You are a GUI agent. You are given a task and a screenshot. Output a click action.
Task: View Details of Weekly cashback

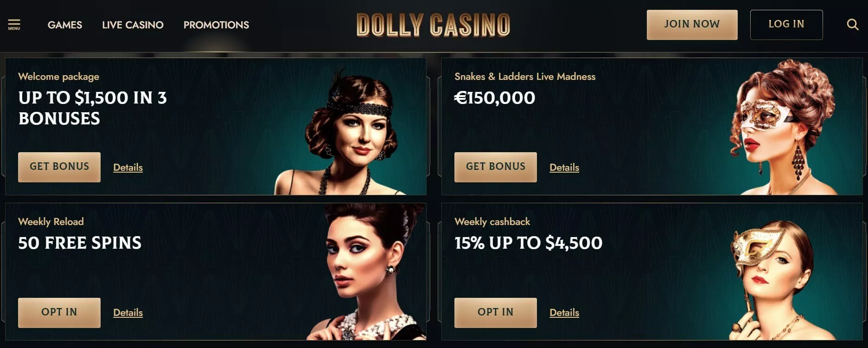564,313
